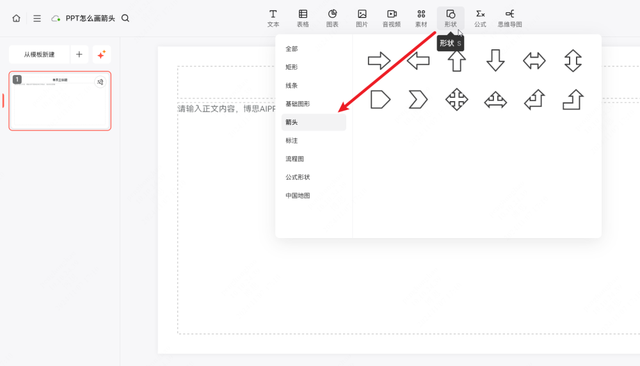Insert the pentagon arrow shape
Viewport: 640px width, 366px height.
tap(380, 100)
